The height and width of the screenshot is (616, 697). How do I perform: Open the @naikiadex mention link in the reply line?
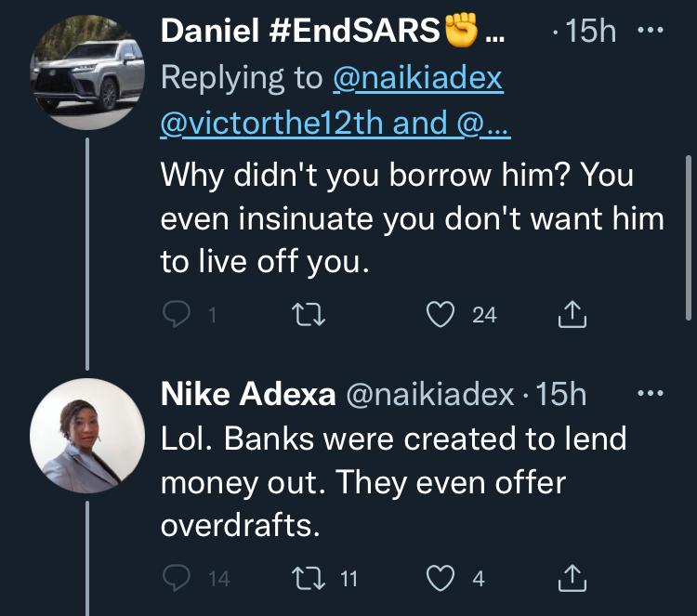coord(417,78)
